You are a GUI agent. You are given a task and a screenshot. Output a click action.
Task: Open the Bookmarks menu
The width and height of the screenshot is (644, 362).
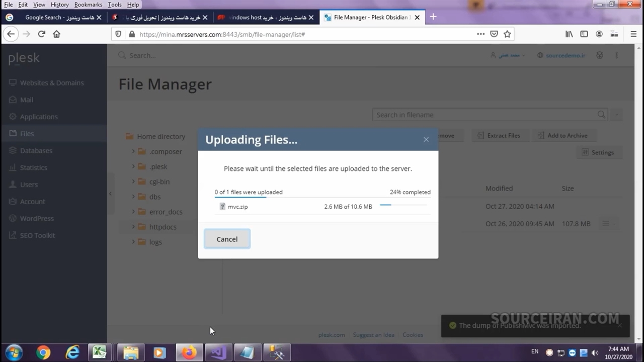click(88, 5)
